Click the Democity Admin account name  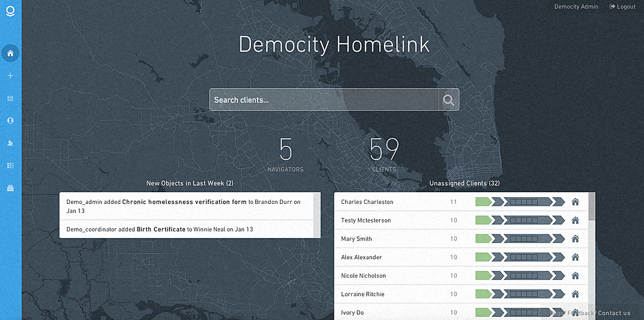coord(576,6)
